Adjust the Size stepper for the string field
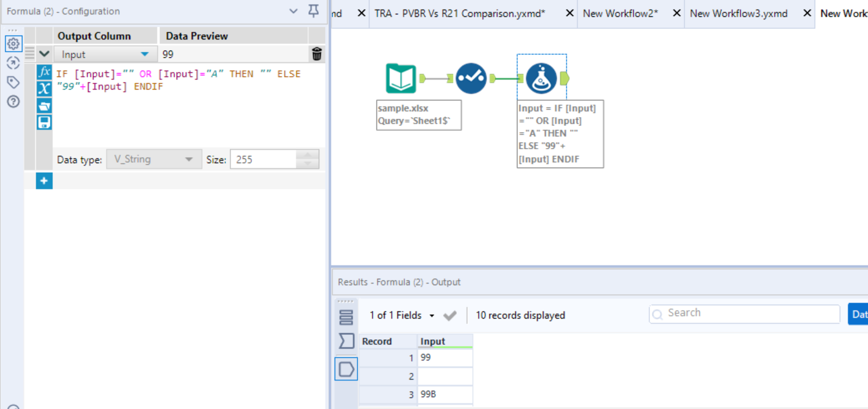This screenshot has width=868, height=409. click(x=307, y=159)
